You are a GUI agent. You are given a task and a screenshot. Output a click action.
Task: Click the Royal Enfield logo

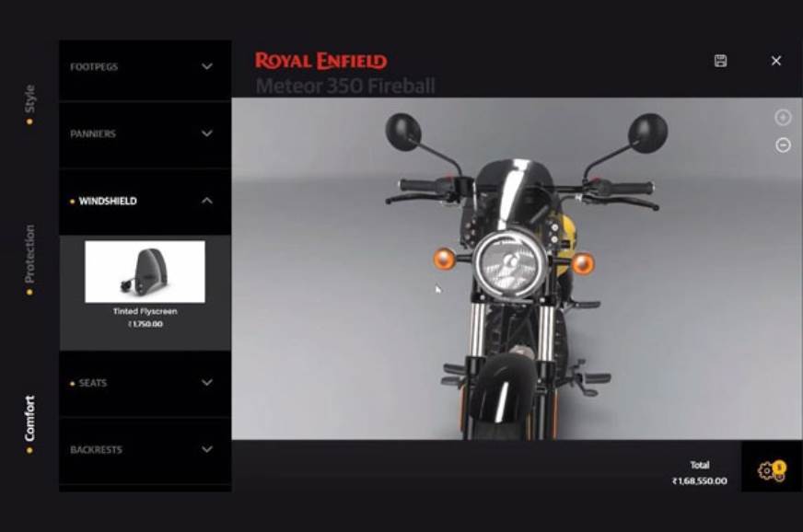pyautogui.click(x=320, y=62)
